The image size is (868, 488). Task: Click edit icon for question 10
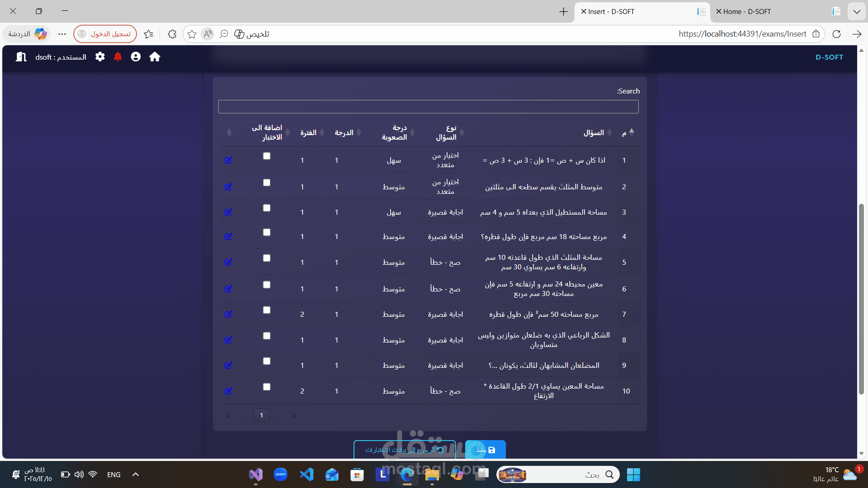228,391
